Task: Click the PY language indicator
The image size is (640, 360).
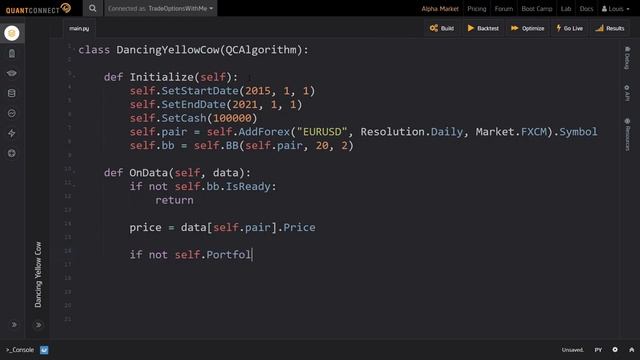Action: [x=598, y=350]
